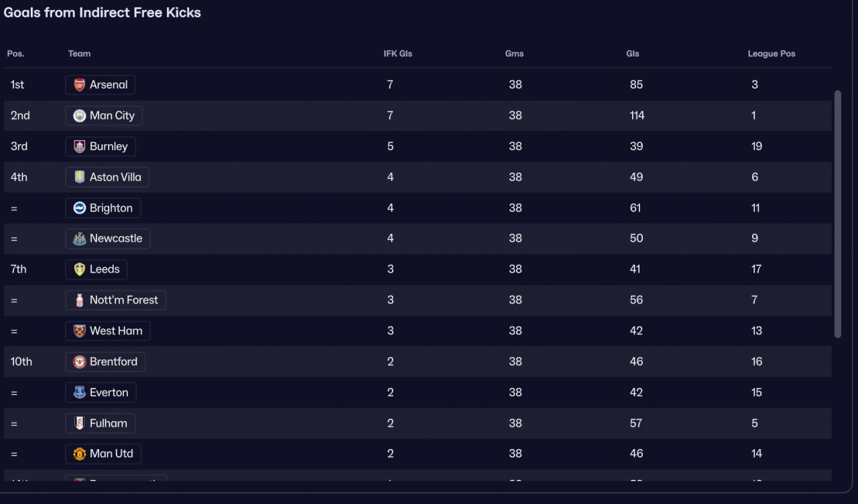Click the table's vertical scrollbar
858x504 pixels.
pos(837,214)
